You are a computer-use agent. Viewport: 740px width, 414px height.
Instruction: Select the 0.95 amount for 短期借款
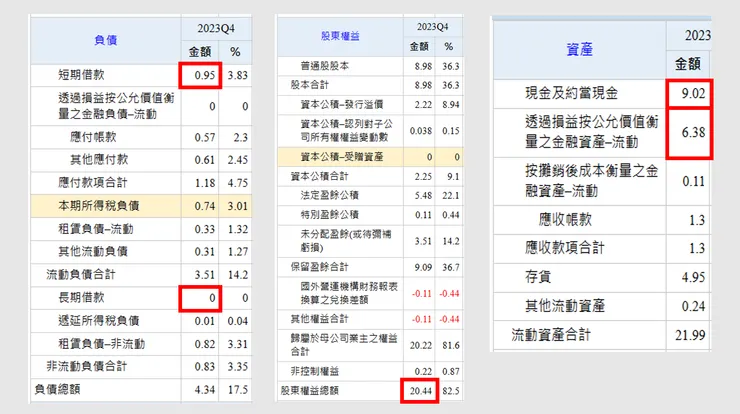point(205,75)
